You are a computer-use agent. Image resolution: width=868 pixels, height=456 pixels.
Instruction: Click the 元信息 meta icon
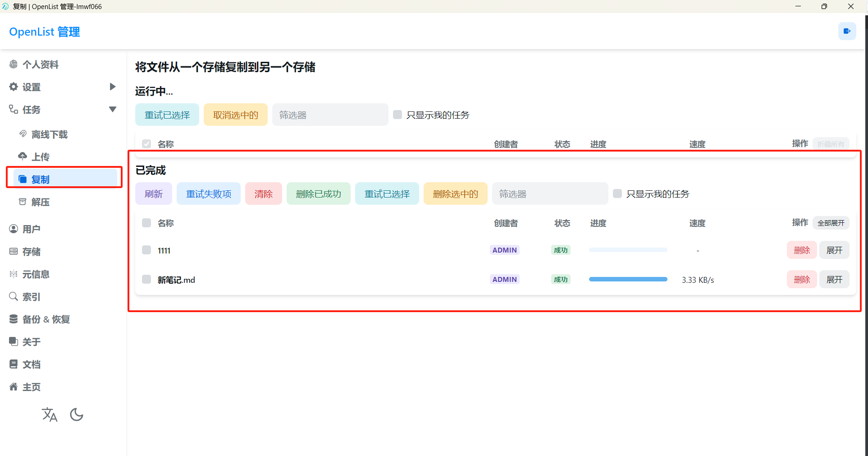pyautogui.click(x=14, y=274)
